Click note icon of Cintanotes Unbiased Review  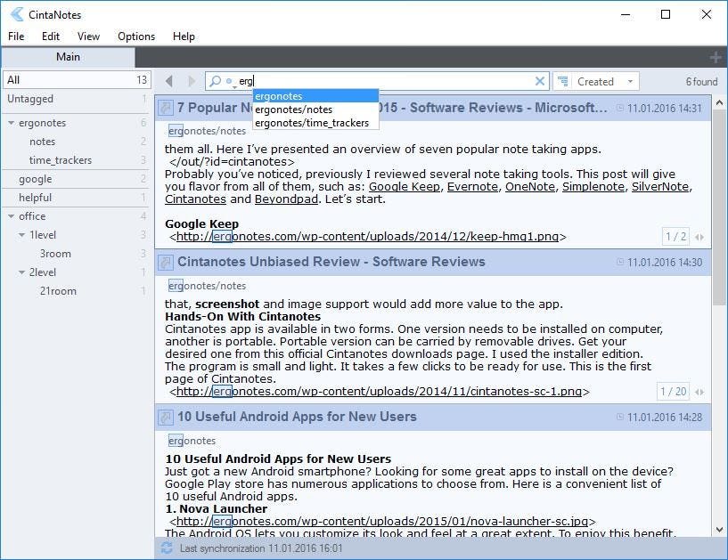[165, 262]
